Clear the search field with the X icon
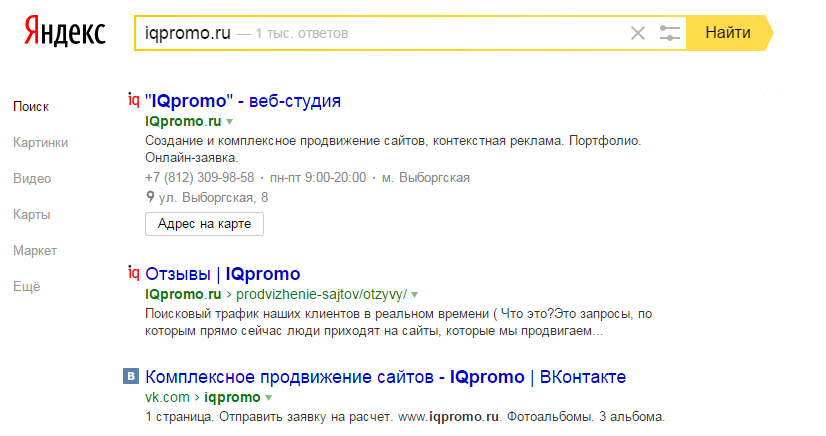Image resolution: width=826 pixels, height=436 pixels. click(x=637, y=33)
